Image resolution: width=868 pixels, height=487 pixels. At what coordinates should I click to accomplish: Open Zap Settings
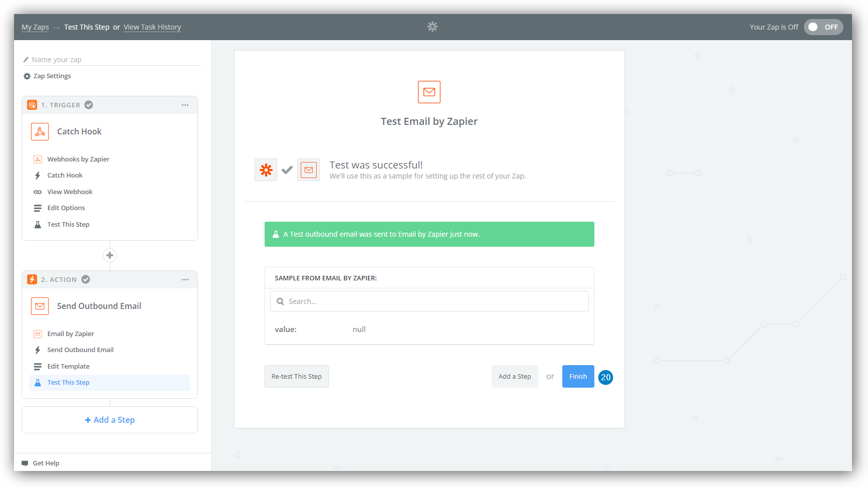(x=48, y=76)
